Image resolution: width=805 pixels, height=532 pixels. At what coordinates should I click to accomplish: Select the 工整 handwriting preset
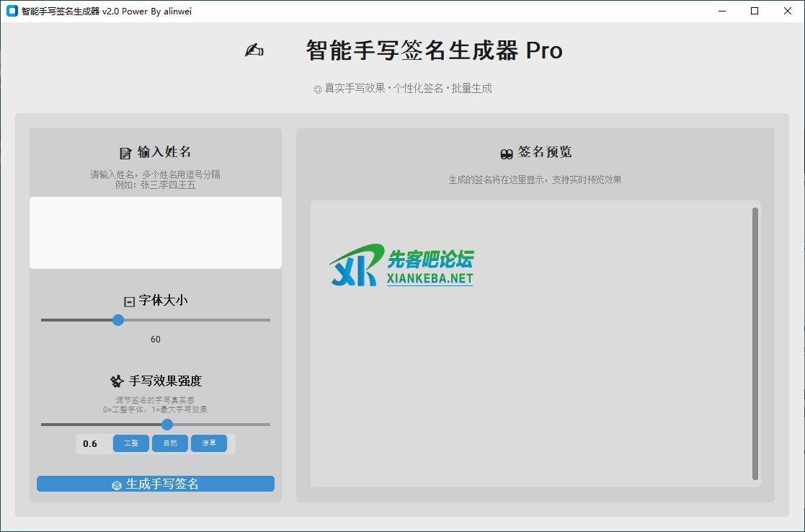coord(131,443)
